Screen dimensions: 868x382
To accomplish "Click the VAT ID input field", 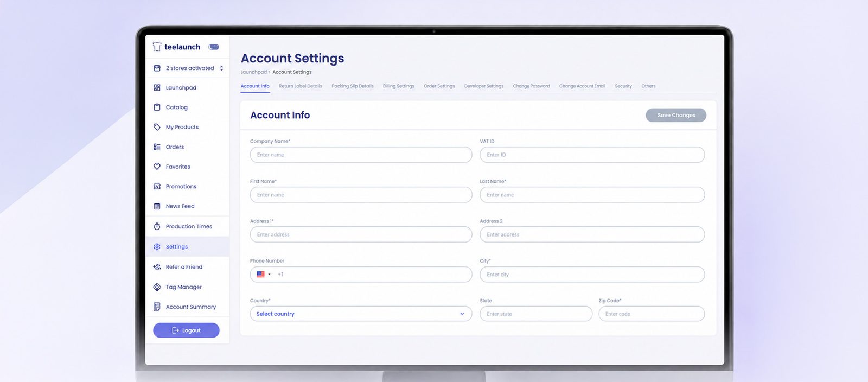I will pyautogui.click(x=592, y=155).
